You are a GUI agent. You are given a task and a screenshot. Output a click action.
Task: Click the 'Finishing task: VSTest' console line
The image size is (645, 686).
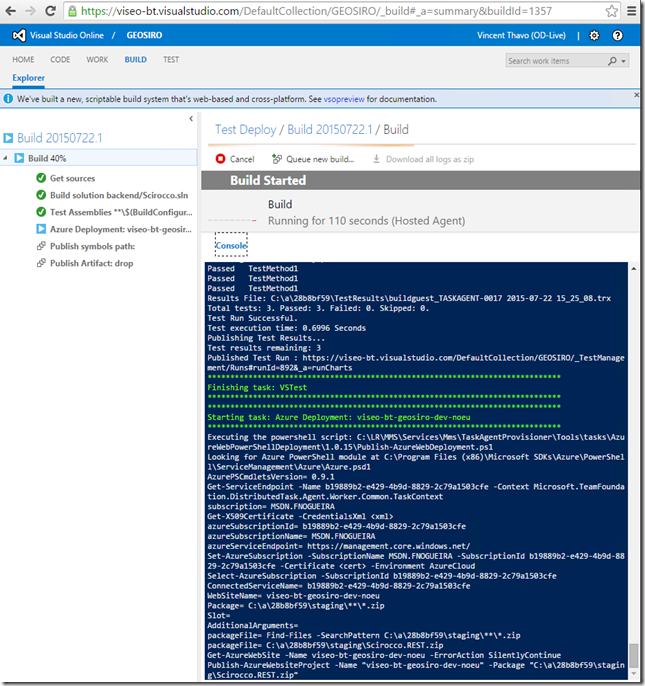click(x=257, y=387)
